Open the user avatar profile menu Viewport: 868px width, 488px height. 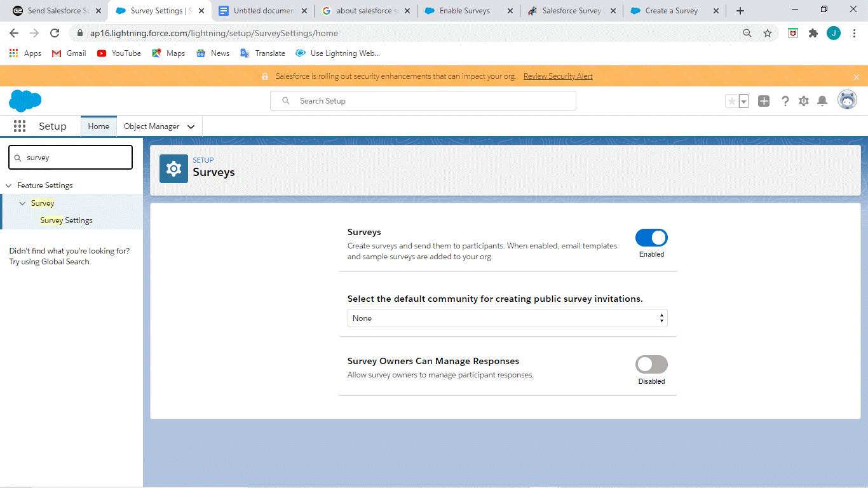pos(847,99)
